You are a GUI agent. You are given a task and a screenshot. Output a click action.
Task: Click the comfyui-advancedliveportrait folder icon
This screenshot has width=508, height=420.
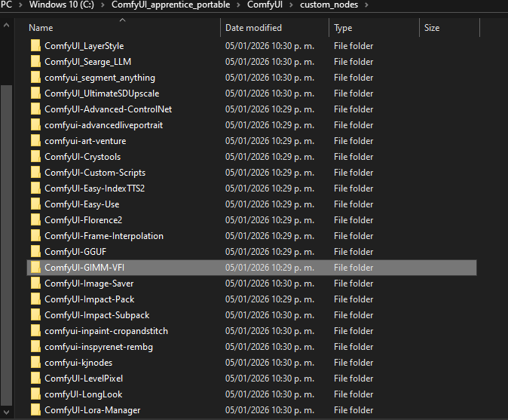(35, 125)
